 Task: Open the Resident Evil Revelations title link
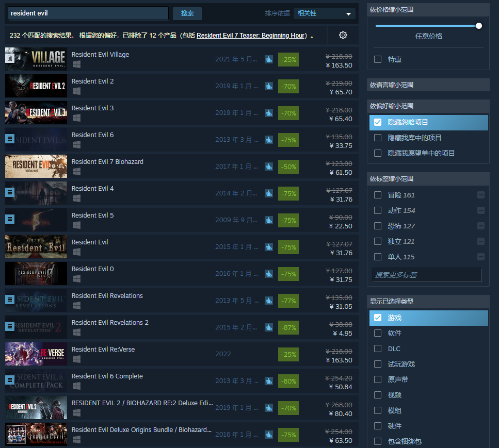pos(107,296)
